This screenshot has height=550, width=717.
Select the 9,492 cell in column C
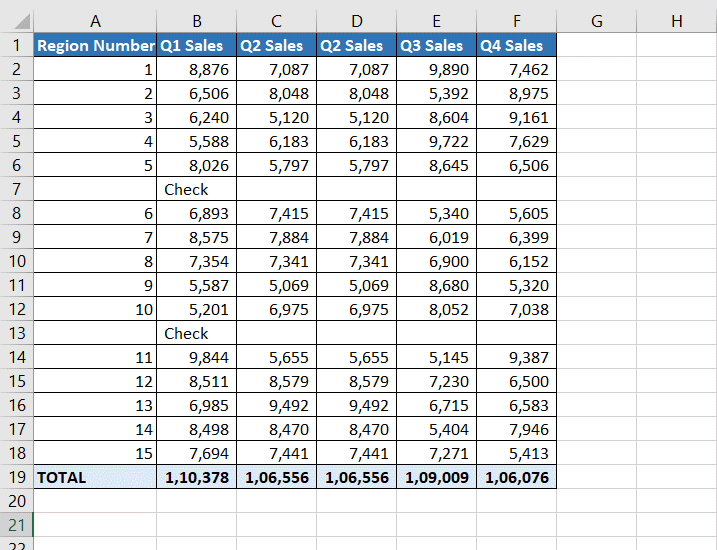click(277, 405)
